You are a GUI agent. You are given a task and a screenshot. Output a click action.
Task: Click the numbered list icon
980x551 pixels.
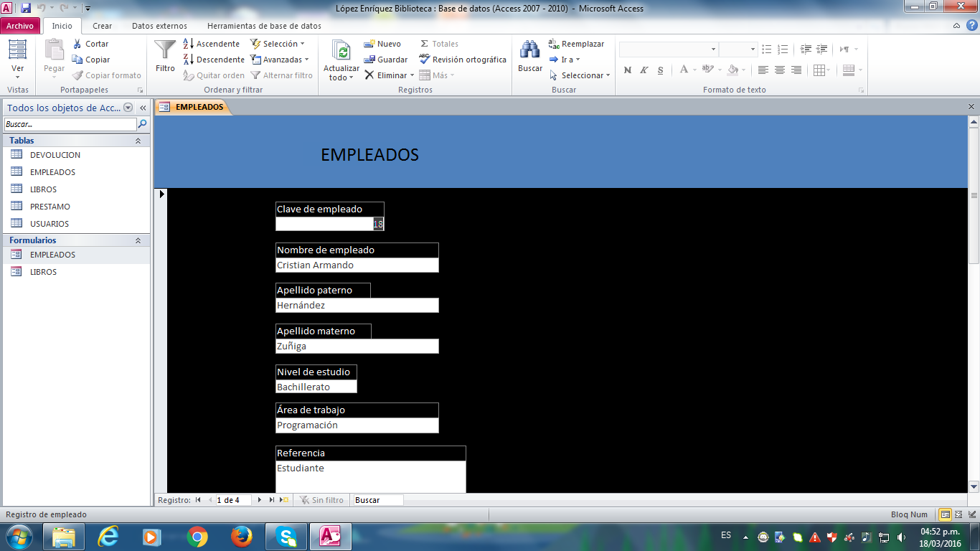[x=783, y=50]
